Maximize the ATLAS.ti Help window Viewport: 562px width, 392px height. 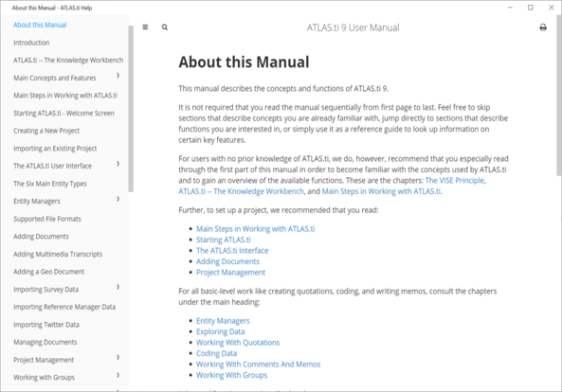pyautogui.click(x=531, y=8)
